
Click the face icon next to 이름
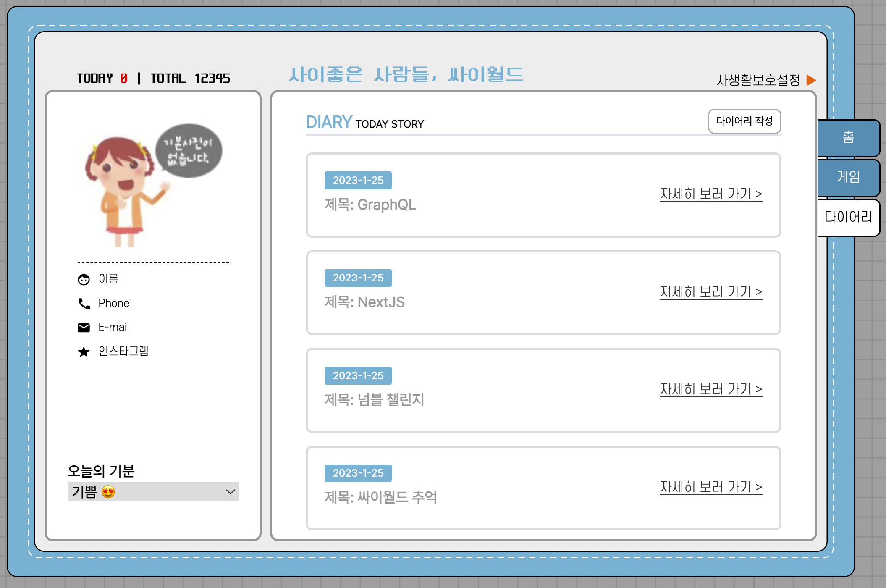[84, 279]
